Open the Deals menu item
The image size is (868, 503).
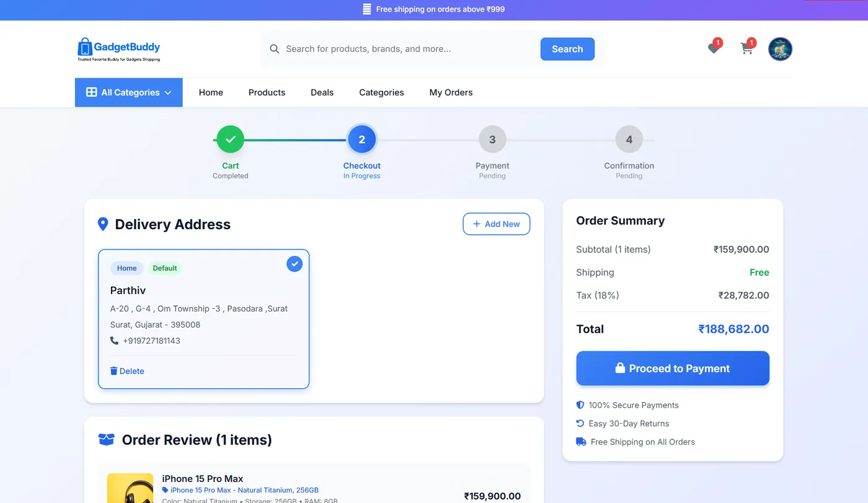pyautogui.click(x=322, y=92)
